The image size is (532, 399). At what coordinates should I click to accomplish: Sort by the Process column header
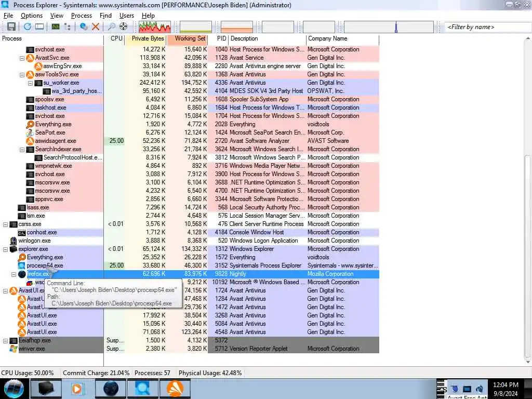(x=51, y=38)
